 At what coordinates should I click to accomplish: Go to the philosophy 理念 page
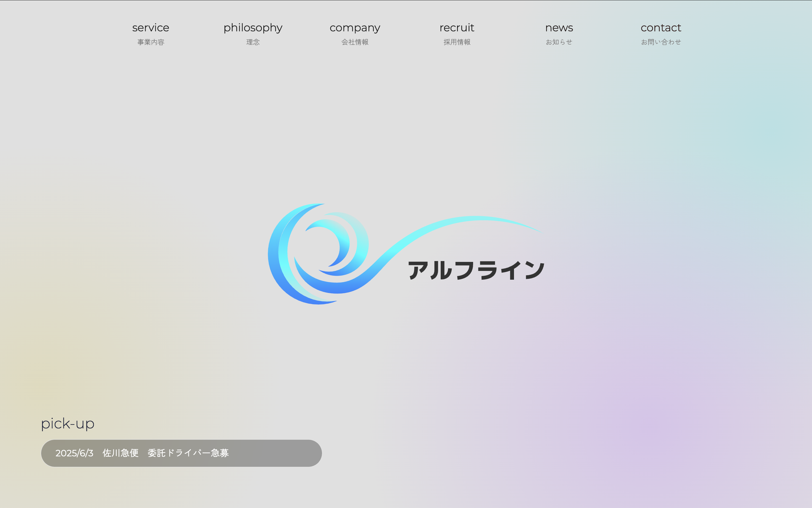253,34
